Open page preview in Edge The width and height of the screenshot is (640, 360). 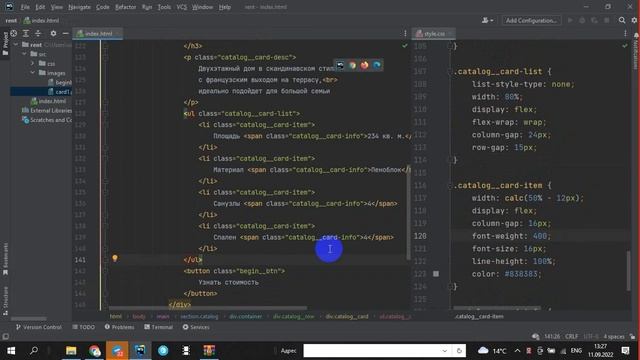click(x=377, y=65)
